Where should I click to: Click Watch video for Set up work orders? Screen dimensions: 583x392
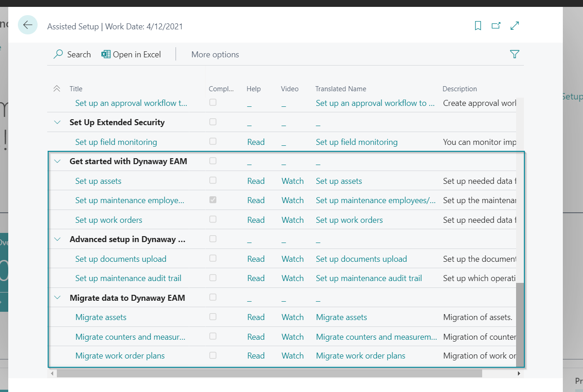pos(292,220)
